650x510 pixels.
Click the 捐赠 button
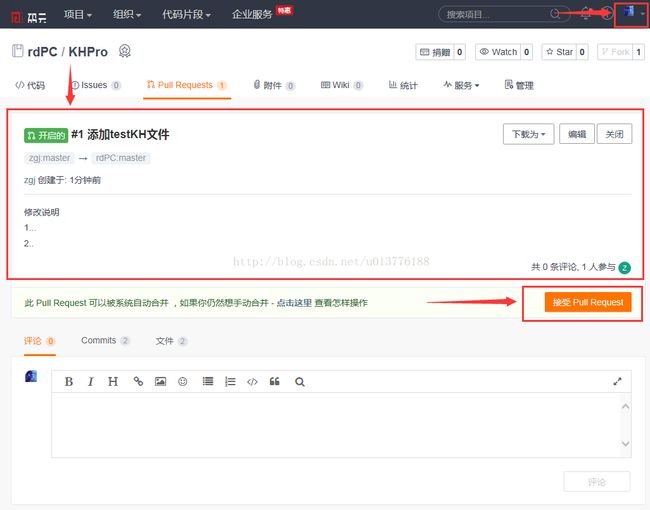(x=435, y=52)
